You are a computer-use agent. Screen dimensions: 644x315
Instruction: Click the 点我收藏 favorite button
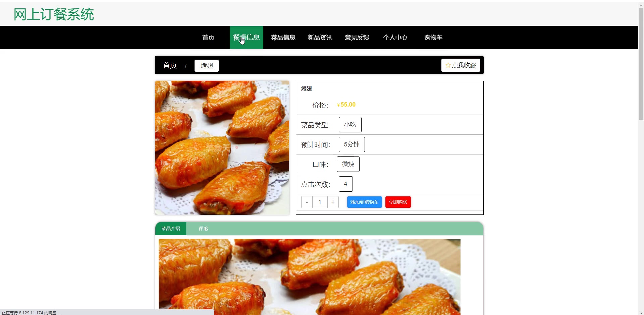click(461, 65)
